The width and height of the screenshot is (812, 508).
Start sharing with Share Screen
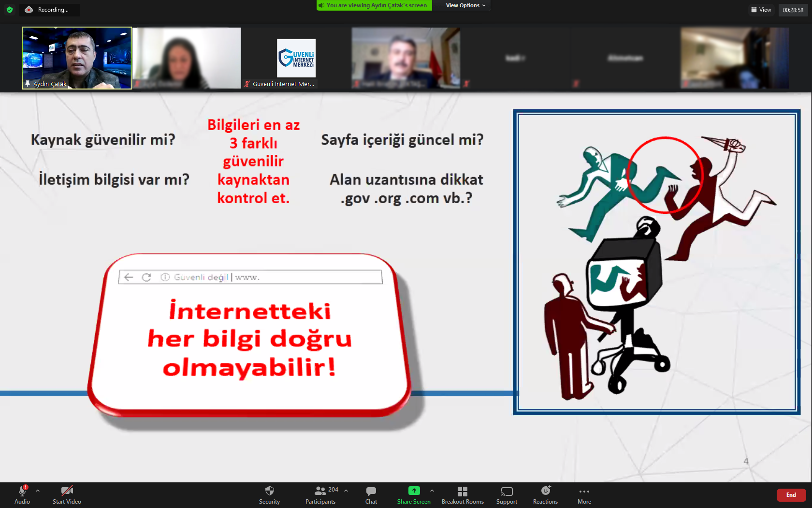[414, 494]
